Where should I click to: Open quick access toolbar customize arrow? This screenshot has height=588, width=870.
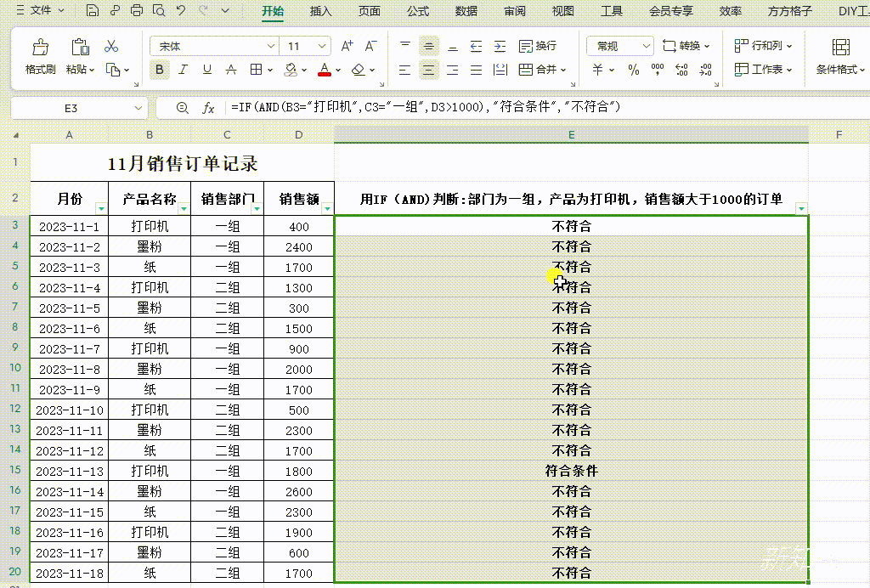coord(224,10)
